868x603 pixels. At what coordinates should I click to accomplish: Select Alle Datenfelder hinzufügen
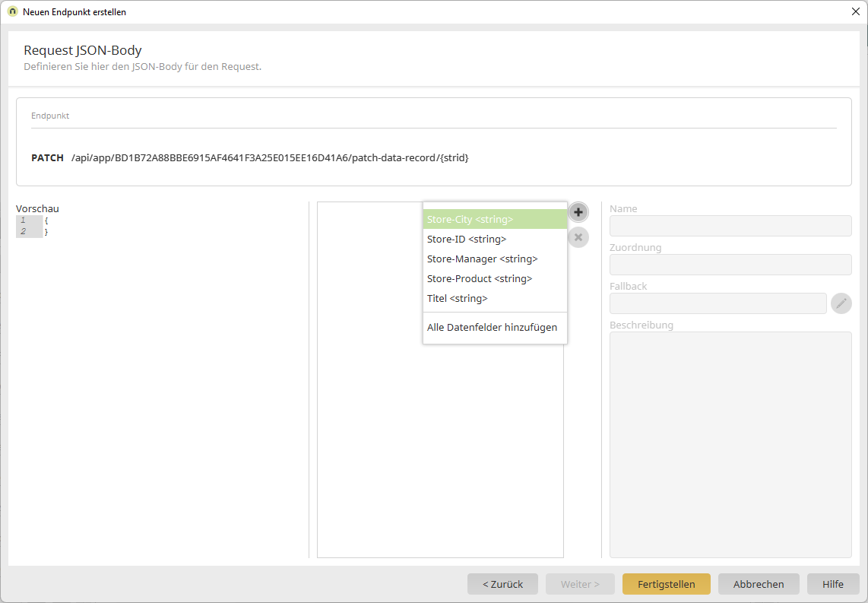click(x=495, y=327)
